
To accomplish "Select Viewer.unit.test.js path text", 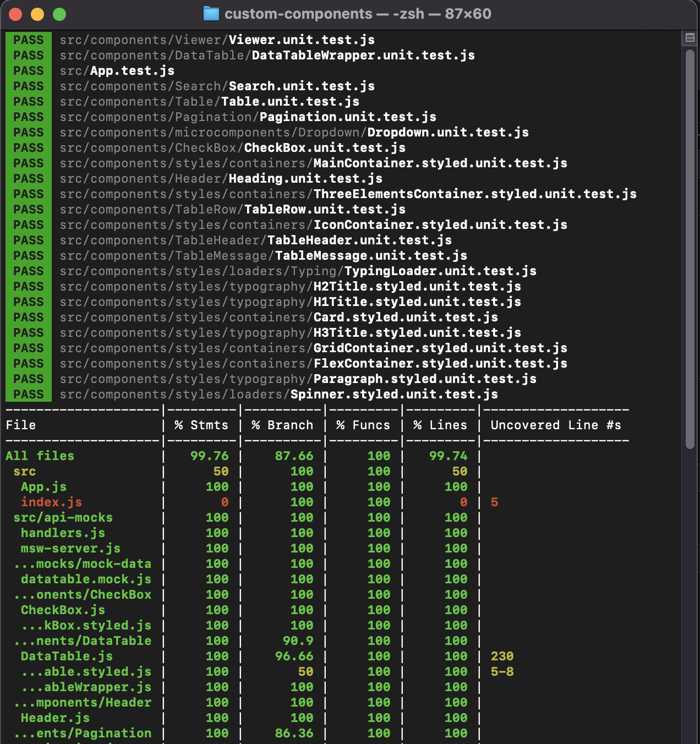I will coord(217,40).
